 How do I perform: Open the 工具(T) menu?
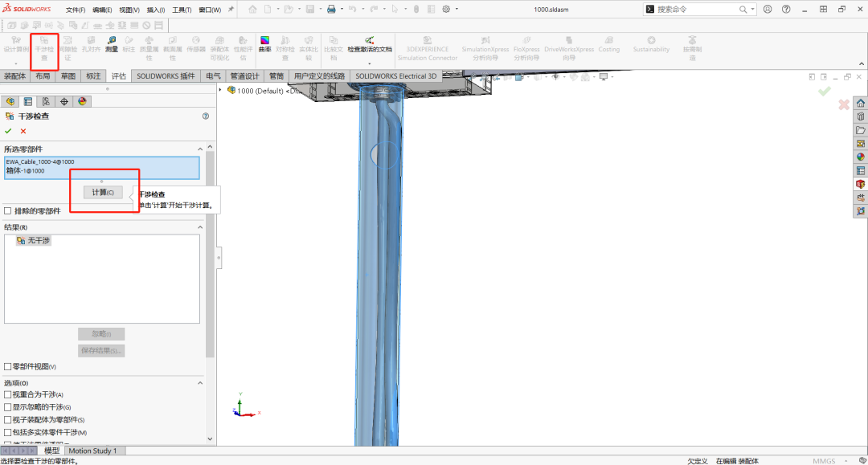pyautogui.click(x=182, y=10)
